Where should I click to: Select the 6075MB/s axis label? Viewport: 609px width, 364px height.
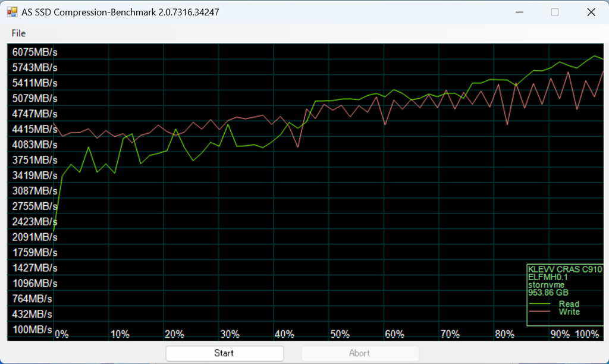coord(34,52)
